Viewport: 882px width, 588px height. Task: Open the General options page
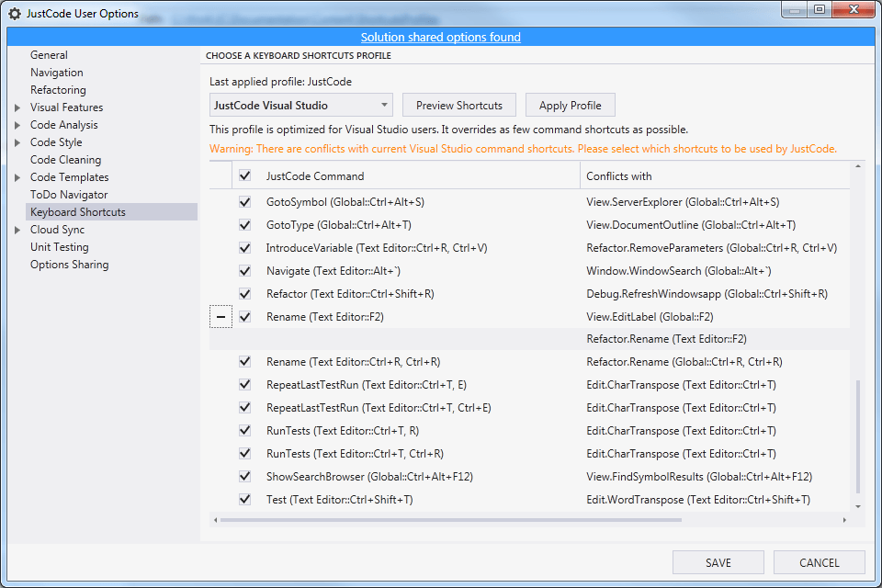49,55
